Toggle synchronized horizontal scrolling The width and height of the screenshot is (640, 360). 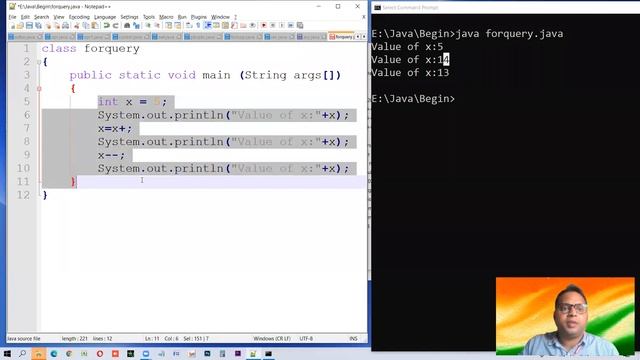click(178, 25)
